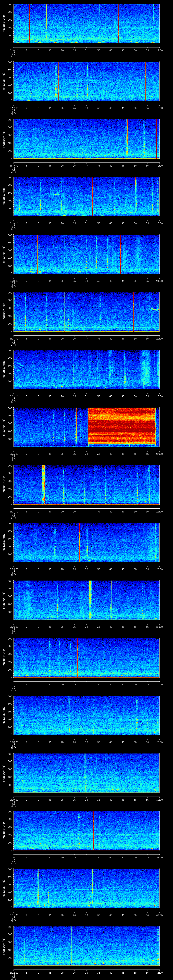Pick the red line near 18 seconds in the 6:17 panel

click(59, 81)
